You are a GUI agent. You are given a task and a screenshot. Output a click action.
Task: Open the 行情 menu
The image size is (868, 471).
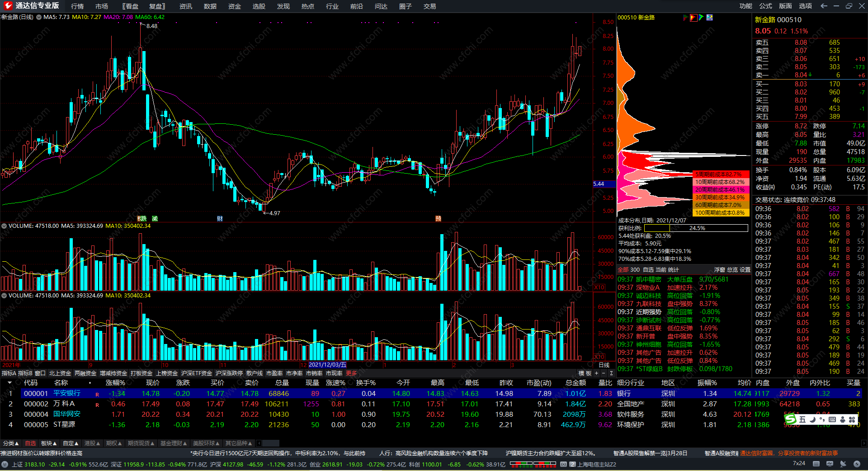coord(77,6)
